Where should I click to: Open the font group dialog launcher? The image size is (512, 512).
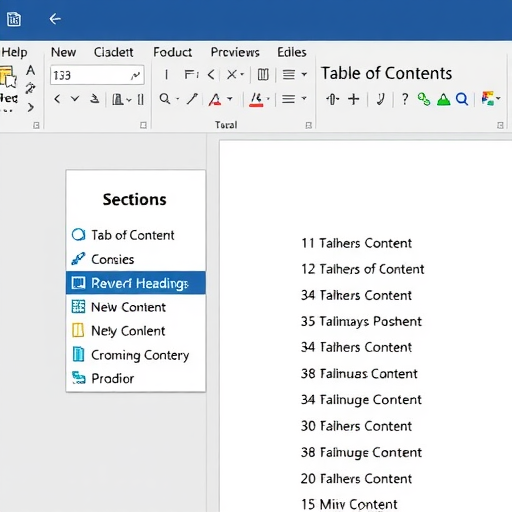(143, 125)
